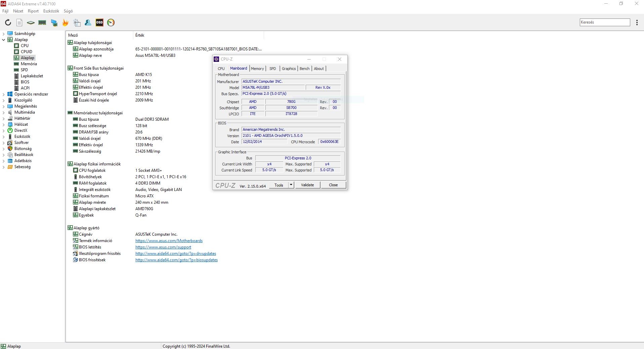The height and width of the screenshot is (349, 644).
Task: Click the Adatbázis database icon in tree
Action: (x=10, y=161)
